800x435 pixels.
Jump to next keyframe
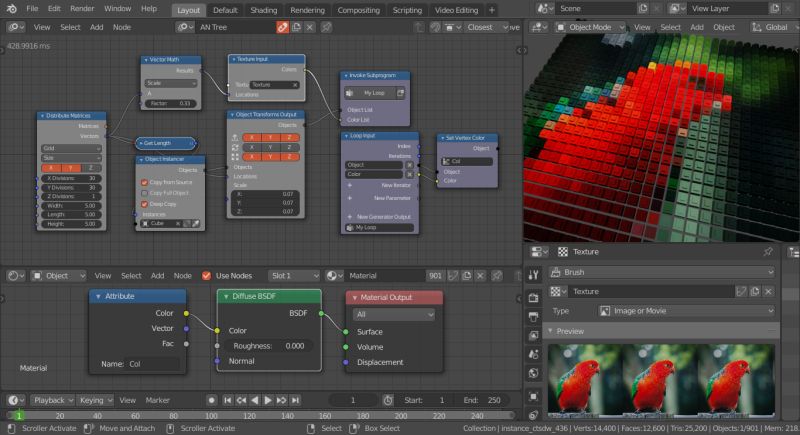(282, 400)
